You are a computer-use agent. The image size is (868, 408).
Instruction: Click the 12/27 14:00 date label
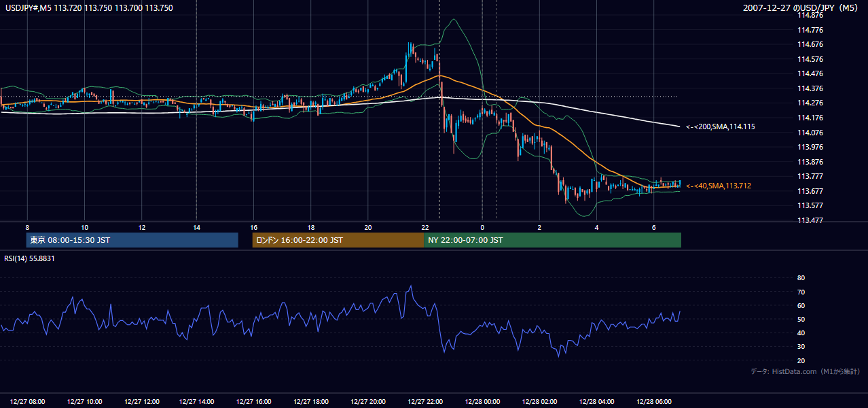pyautogui.click(x=198, y=402)
